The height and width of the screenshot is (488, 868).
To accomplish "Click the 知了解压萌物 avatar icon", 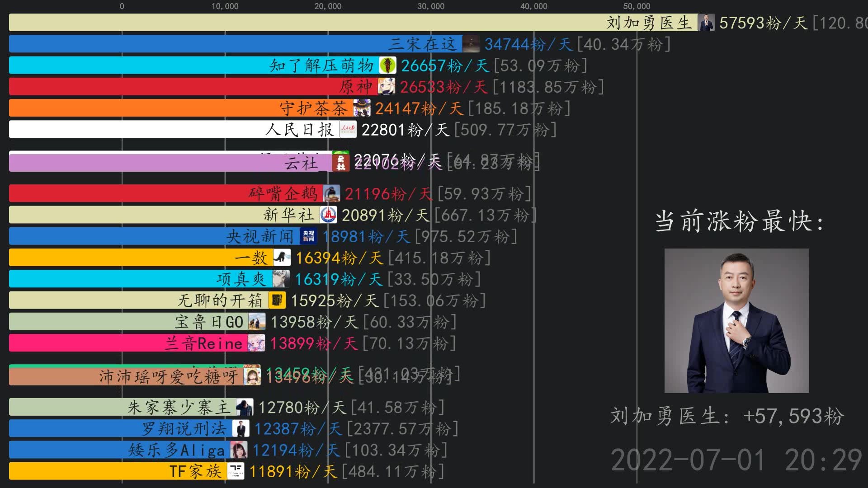I will pyautogui.click(x=388, y=66).
